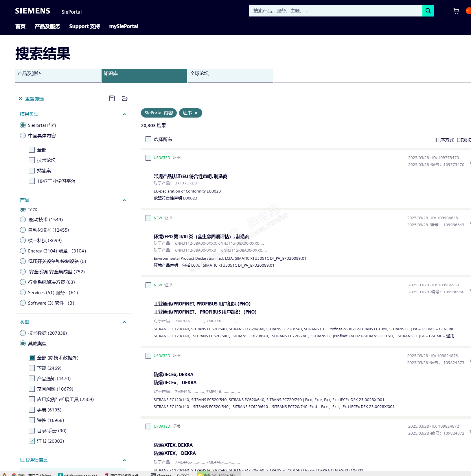
Task: Uncheck the 证书 (20303) checkbox
Action: 32,441
